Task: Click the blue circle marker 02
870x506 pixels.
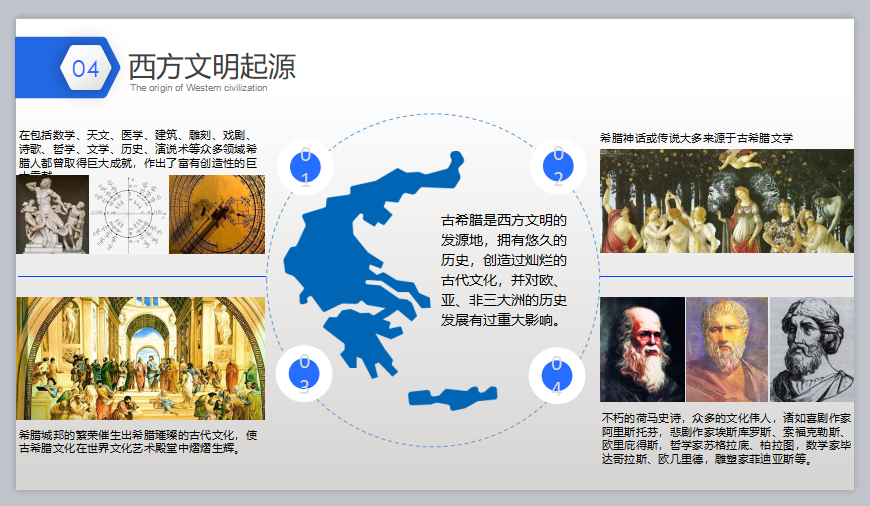Action: pos(558,166)
